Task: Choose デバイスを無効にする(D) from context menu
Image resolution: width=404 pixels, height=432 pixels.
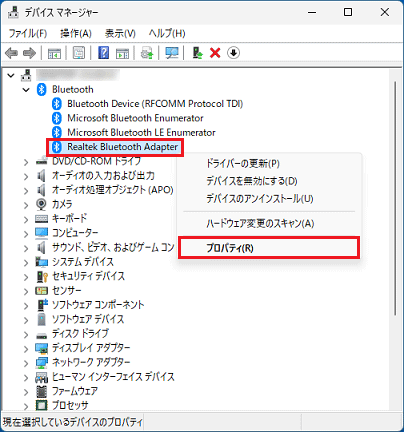Action: pyautogui.click(x=269, y=181)
